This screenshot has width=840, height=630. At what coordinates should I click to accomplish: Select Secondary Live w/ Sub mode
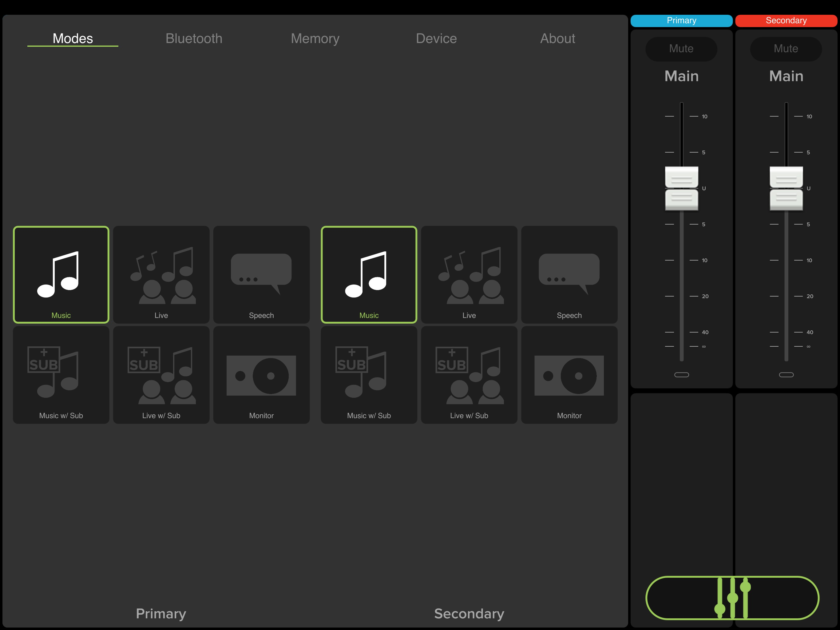(x=469, y=375)
